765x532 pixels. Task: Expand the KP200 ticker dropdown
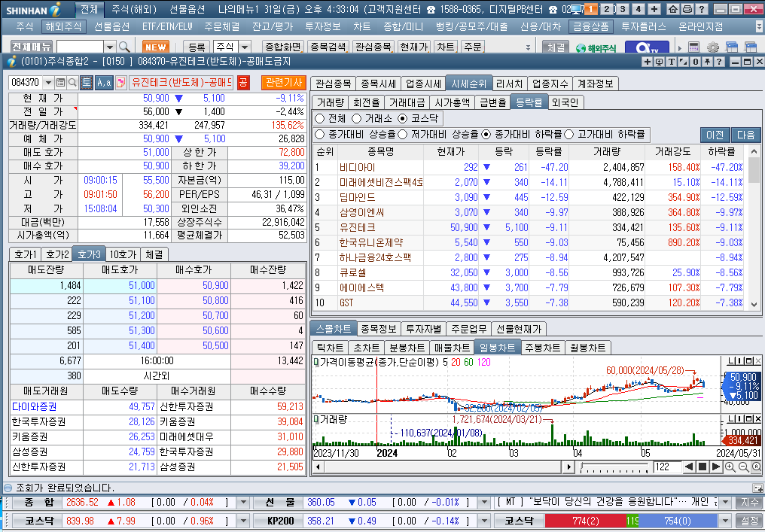click(484, 521)
